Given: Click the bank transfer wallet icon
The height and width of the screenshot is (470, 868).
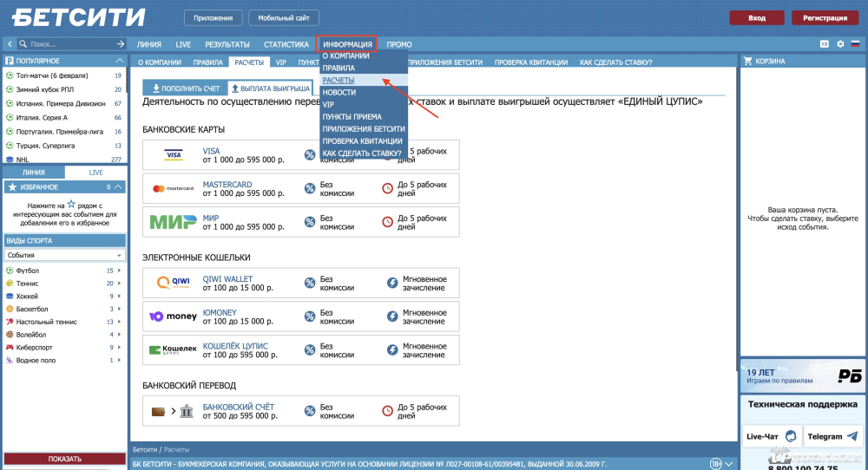Looking at the screenshot, I should point(158,411).
